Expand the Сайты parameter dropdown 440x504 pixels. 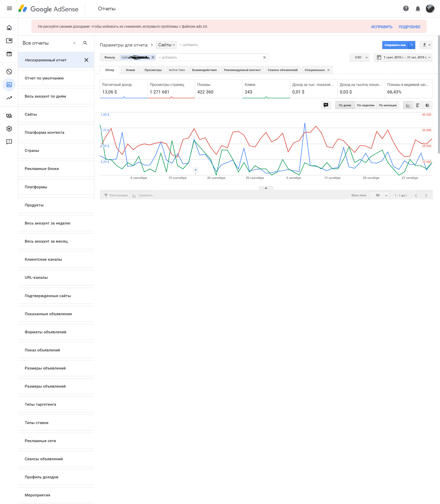pyautogui.click(x=166, y=45)
